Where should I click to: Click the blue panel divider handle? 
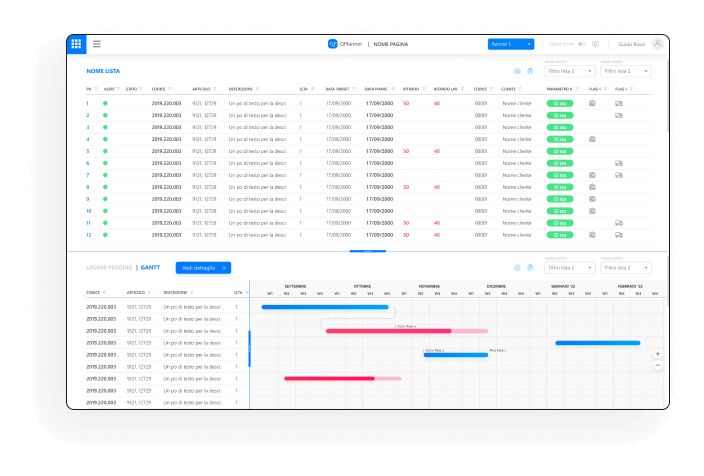[368, 250]
